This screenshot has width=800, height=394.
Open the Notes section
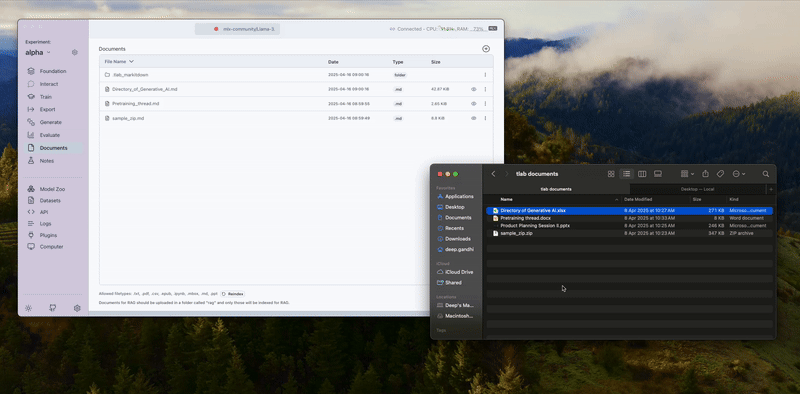pos(41,161)
